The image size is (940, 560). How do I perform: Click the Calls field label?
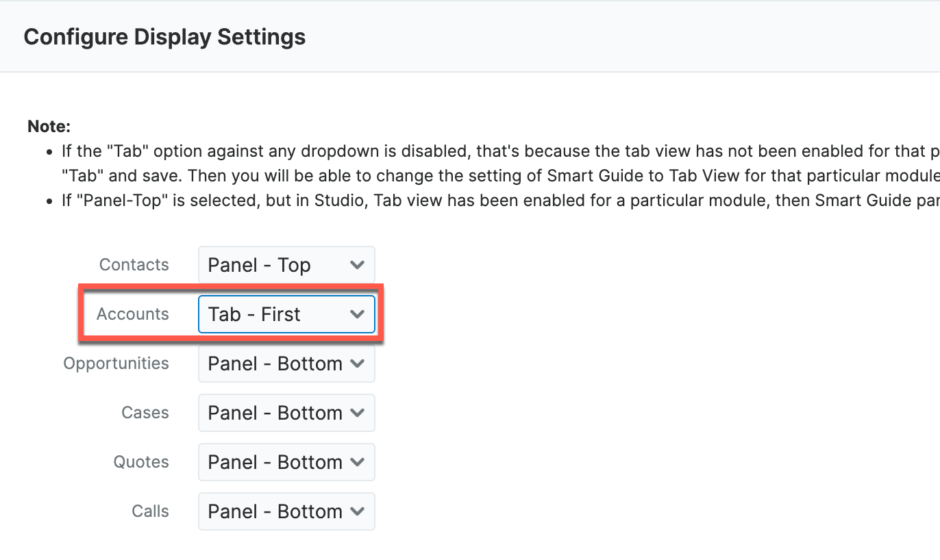click(150, 511)
